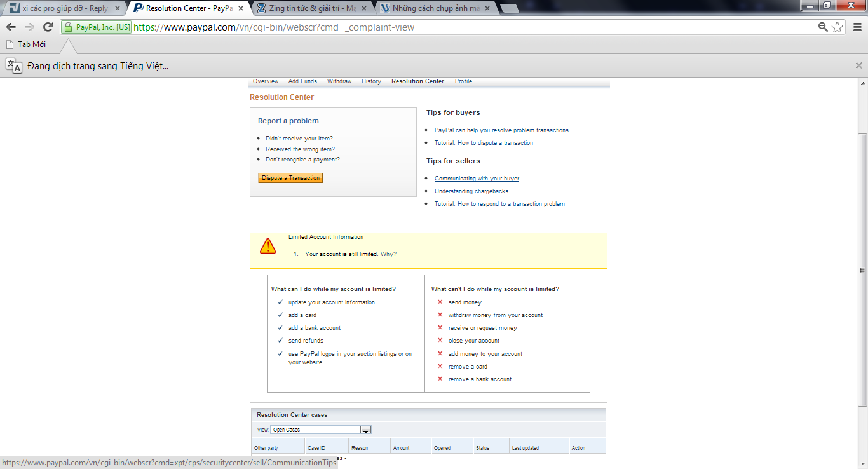Open the 'Communicating with your buyer' link
Image resolution: width=868 pixels, height=469 pixels.
pos(477,179)
